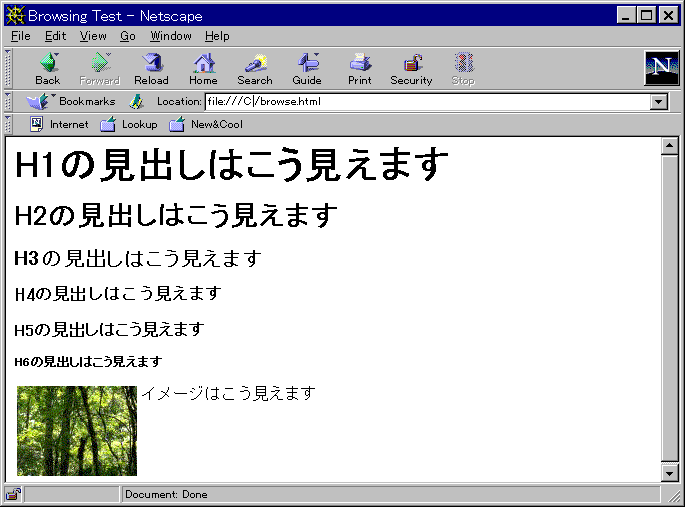The width and height of the screenshot is (685, 507).
Task: Click the page proxy icon beside Location
Action: click(x=137, y=102)
